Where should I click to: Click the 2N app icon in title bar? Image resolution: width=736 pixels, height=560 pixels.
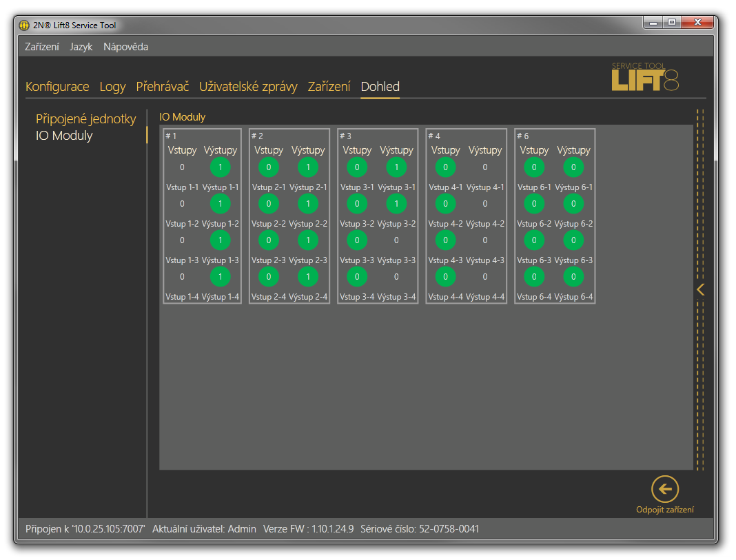[x=24, y=25]
